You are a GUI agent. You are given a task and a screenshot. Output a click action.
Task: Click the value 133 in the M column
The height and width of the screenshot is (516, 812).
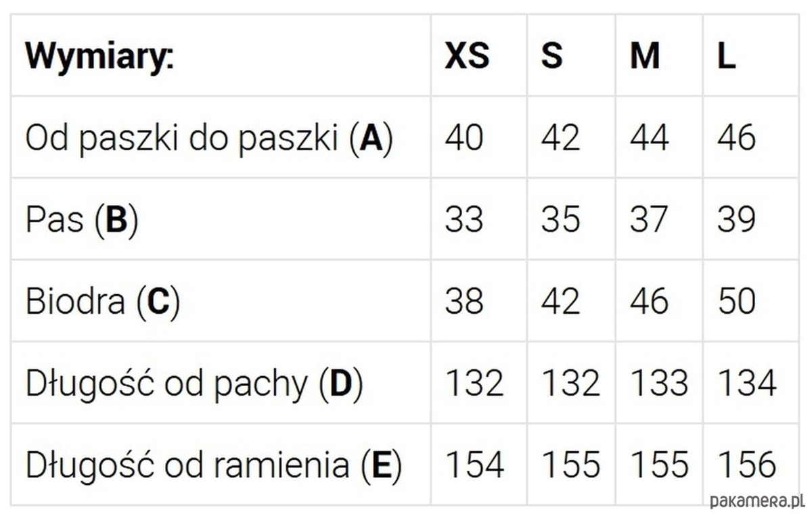coord(658,383)
